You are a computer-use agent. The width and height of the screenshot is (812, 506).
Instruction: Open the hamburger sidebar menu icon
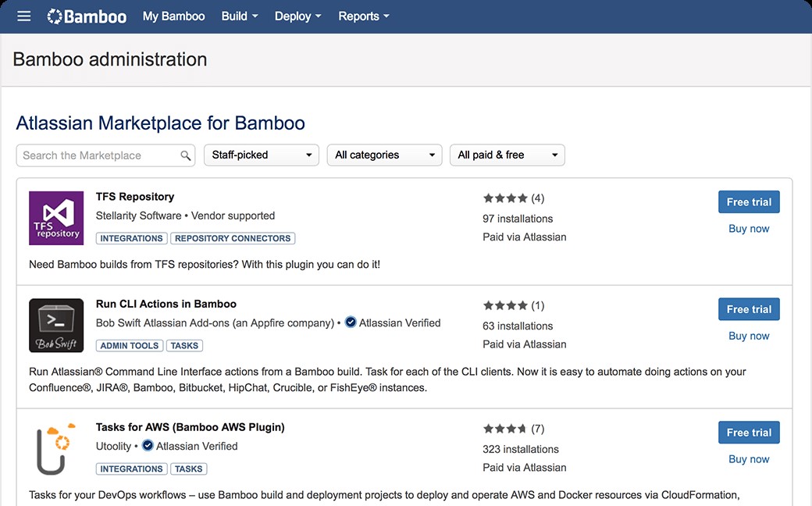[x=24, y=16]
